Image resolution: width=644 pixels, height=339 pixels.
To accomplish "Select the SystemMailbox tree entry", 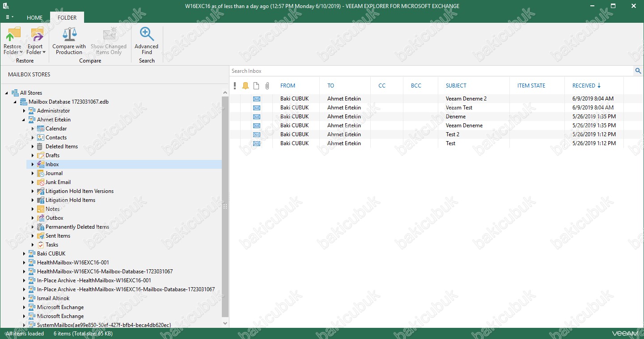I will tap(104, 325).
